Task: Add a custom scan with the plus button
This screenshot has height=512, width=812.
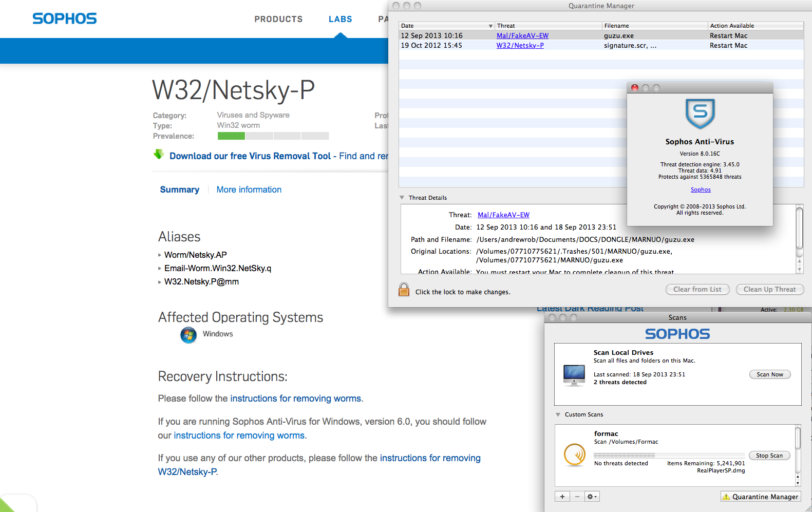Action: pyautogui.click(x=562, y=497)
